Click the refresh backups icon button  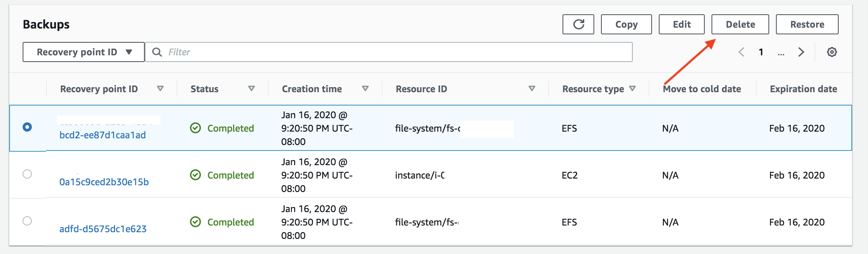[578, 24]
